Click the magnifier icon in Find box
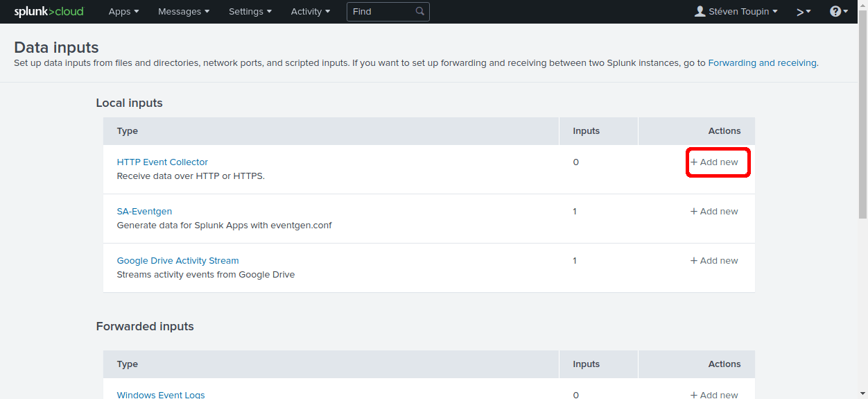 420,12
